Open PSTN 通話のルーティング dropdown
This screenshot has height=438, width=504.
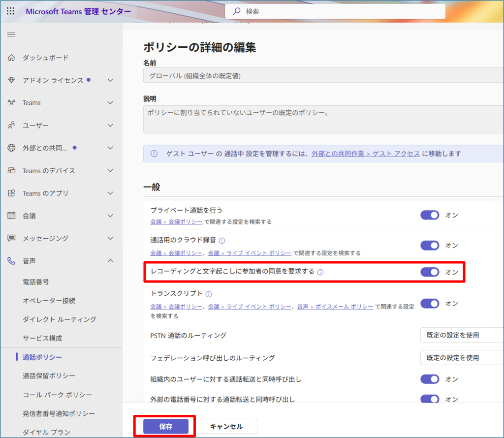pyautogui.click(x=461, y=335)
